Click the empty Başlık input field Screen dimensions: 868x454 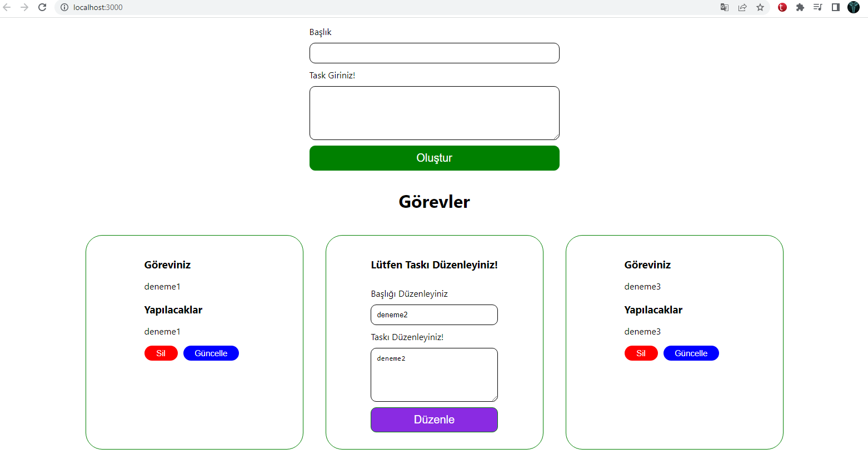tap(434, 53)
